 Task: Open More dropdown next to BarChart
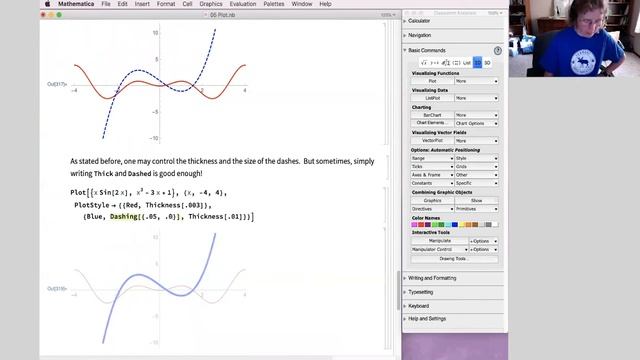point(476,115)
